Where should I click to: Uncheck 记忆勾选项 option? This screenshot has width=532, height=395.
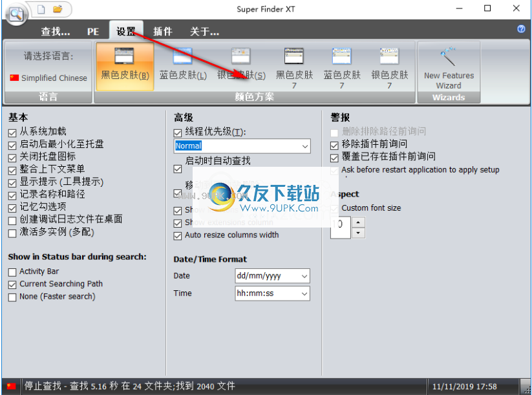click(x=12, y=208)
